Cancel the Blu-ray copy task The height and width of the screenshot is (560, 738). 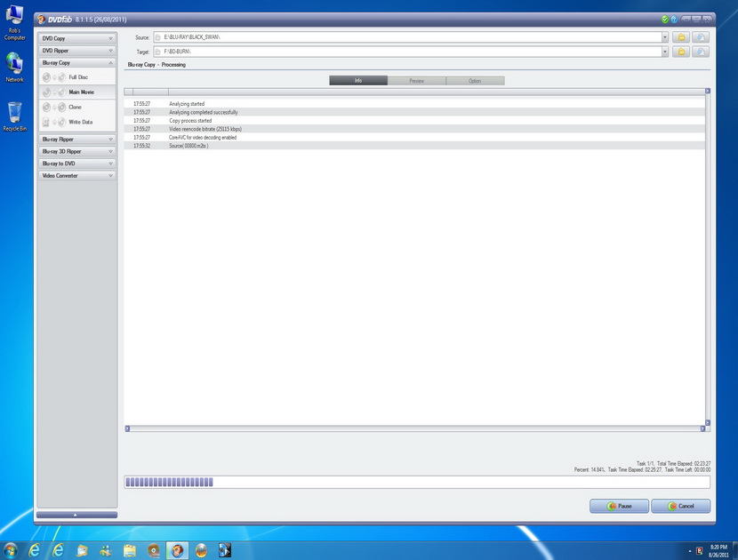(680, 507)
